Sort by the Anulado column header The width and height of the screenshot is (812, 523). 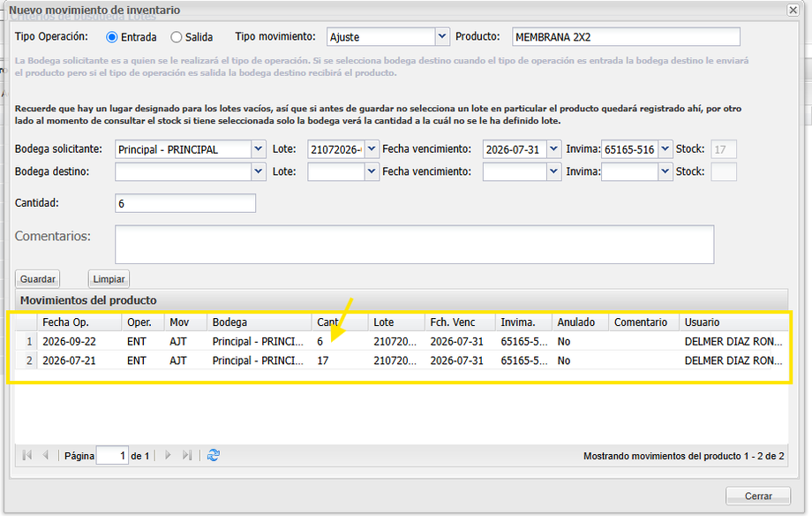pos(581,322)
